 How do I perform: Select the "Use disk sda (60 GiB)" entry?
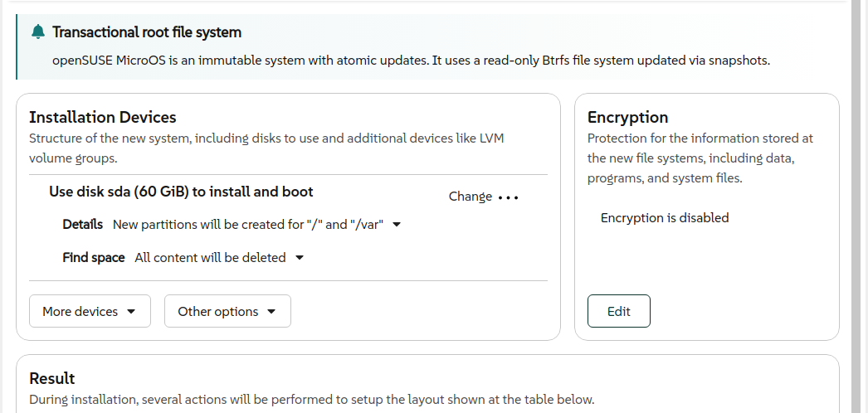[x=181, y=192]
